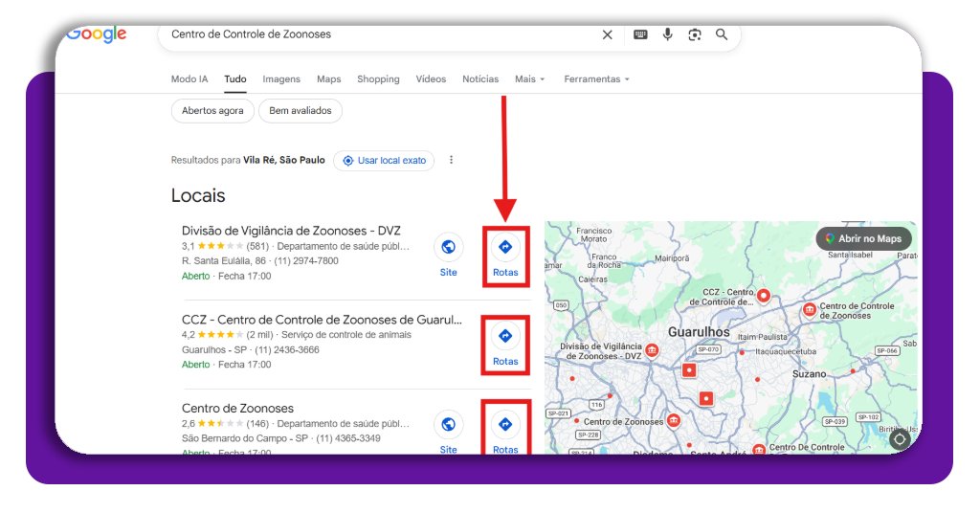
Task: Click the Abrir no Maps button
Action: pos(863,238)
